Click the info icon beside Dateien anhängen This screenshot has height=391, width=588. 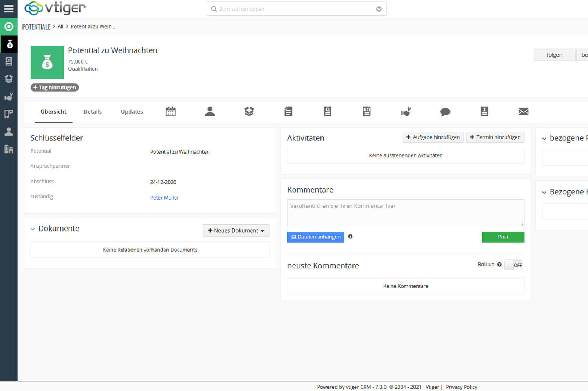point(350,237)
